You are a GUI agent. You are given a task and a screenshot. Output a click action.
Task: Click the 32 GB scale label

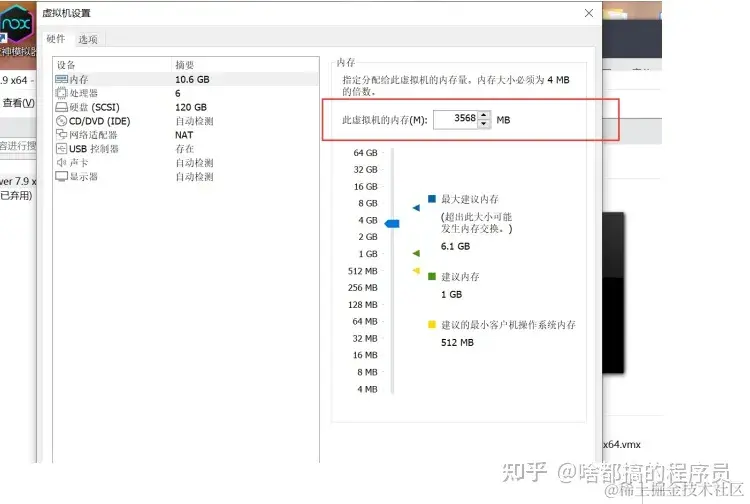click(x=365, y=169)
